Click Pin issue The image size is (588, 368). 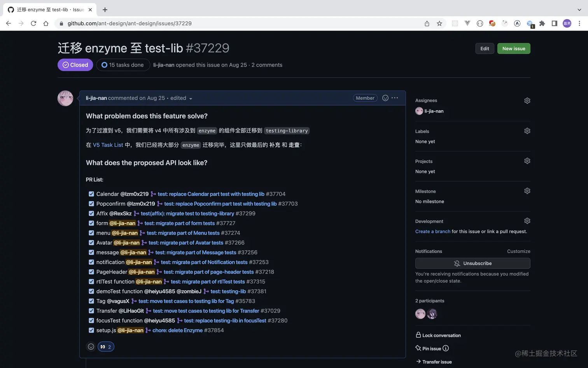[x=428, y=348]
